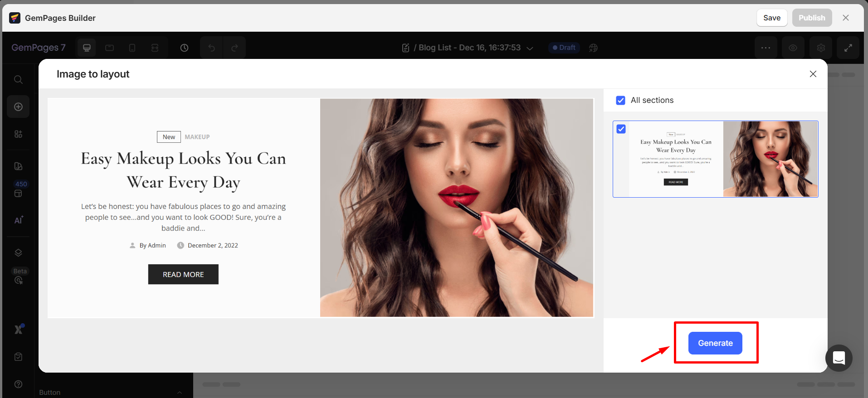Expand the Blog List page dropdown
The height and width of the screenshot is (398, 868).
tap(529, 48)
